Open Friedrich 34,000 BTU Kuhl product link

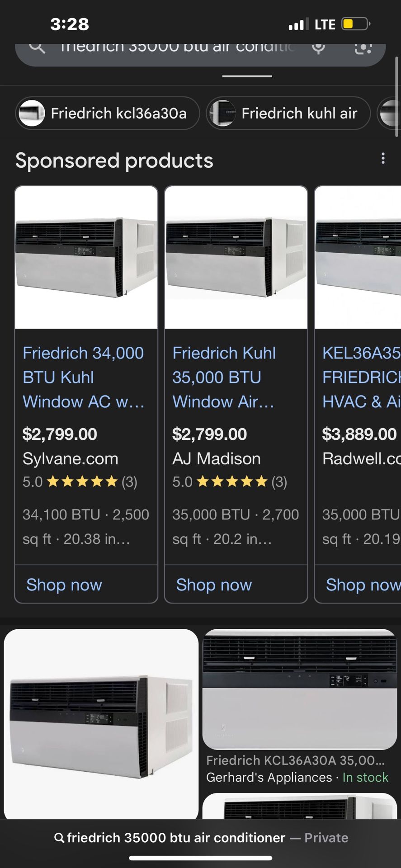[84, 377]
